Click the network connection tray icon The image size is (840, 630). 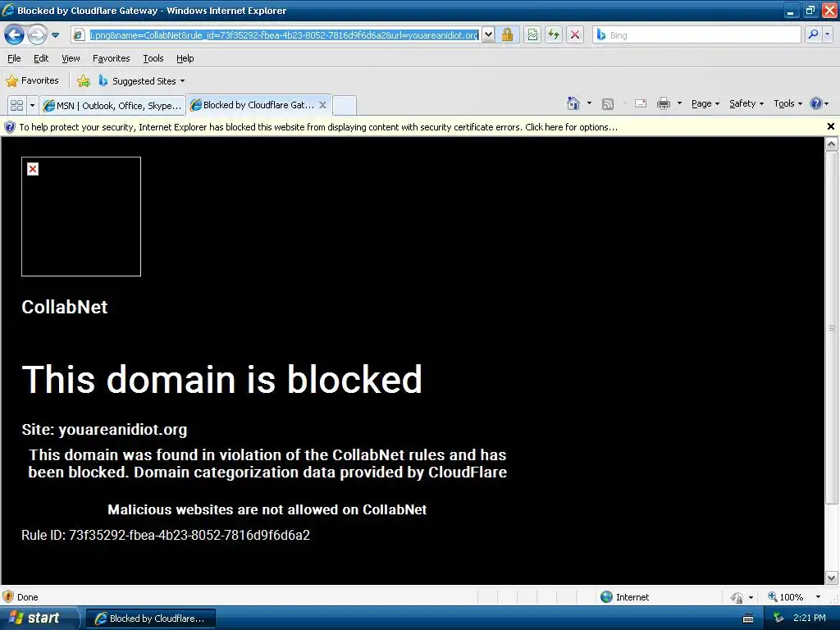(x=778, y=619)
